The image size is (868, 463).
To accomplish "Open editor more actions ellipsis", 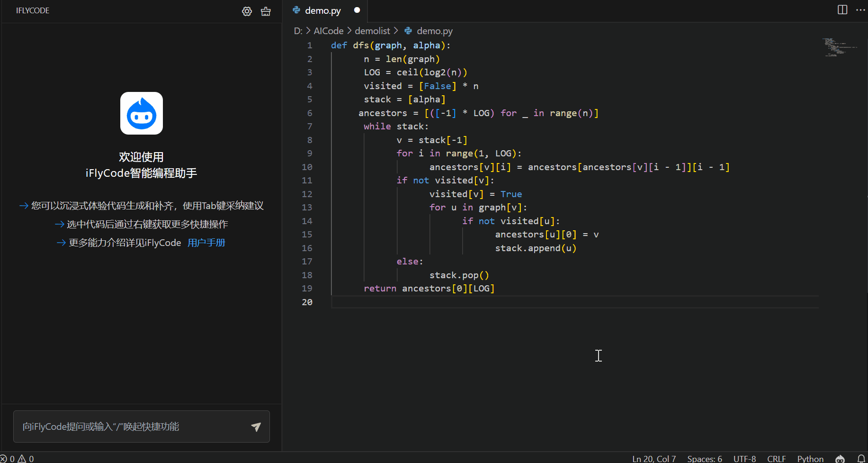I will 860,10.
